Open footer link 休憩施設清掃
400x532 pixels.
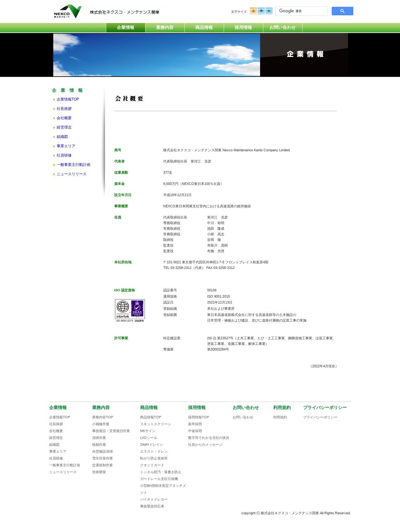coord(102,451)
